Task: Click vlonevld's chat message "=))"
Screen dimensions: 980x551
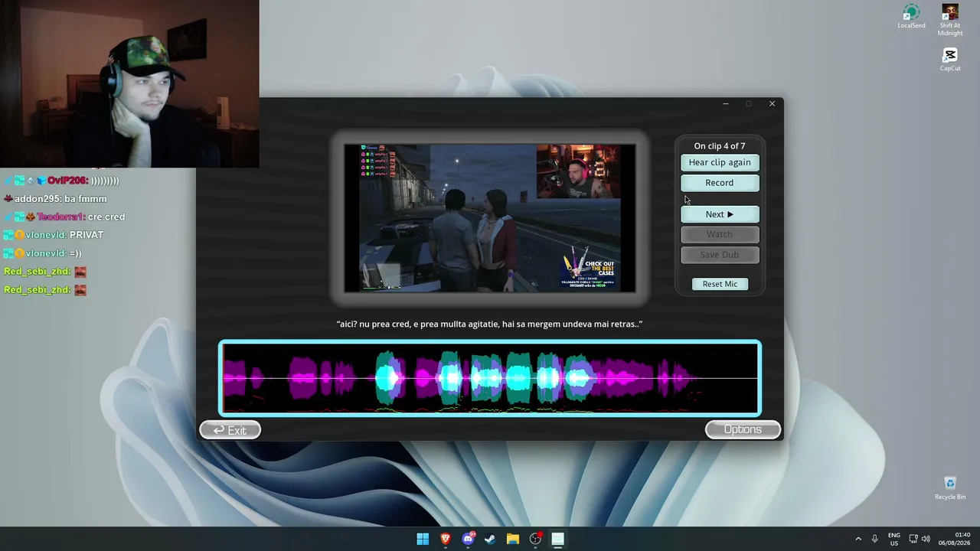Action: pos(43,253)
